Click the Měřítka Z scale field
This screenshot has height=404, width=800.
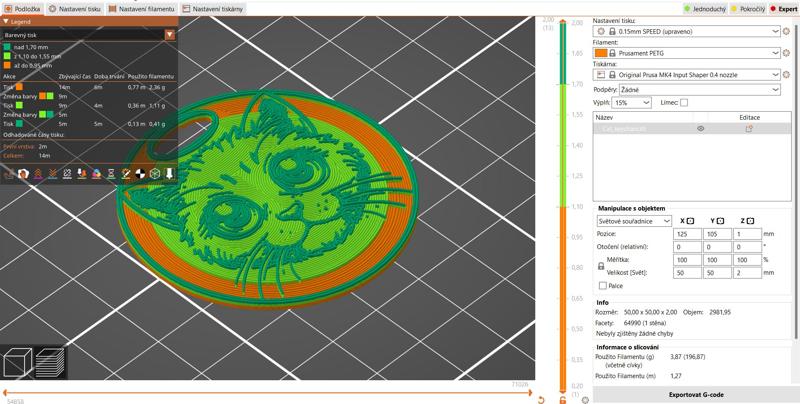[747, 260]
